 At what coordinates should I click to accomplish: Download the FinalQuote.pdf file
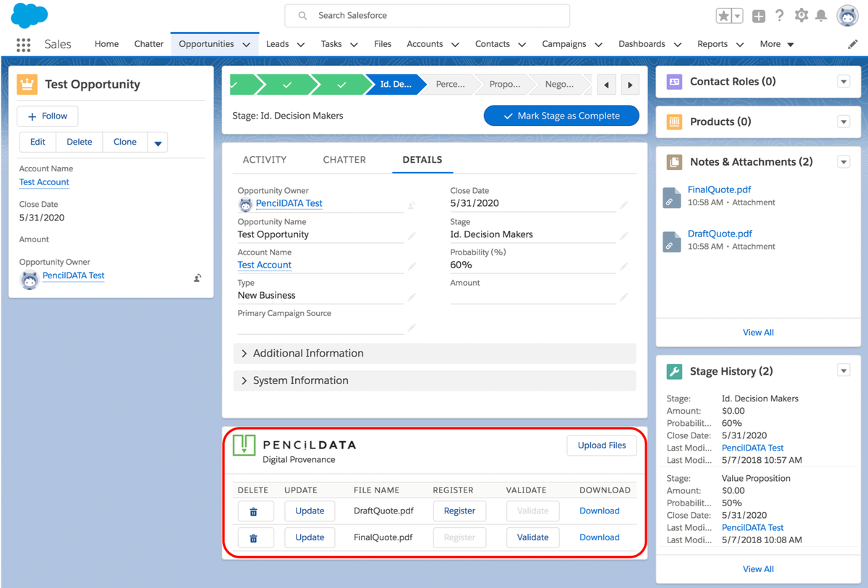tap(600, 537)
